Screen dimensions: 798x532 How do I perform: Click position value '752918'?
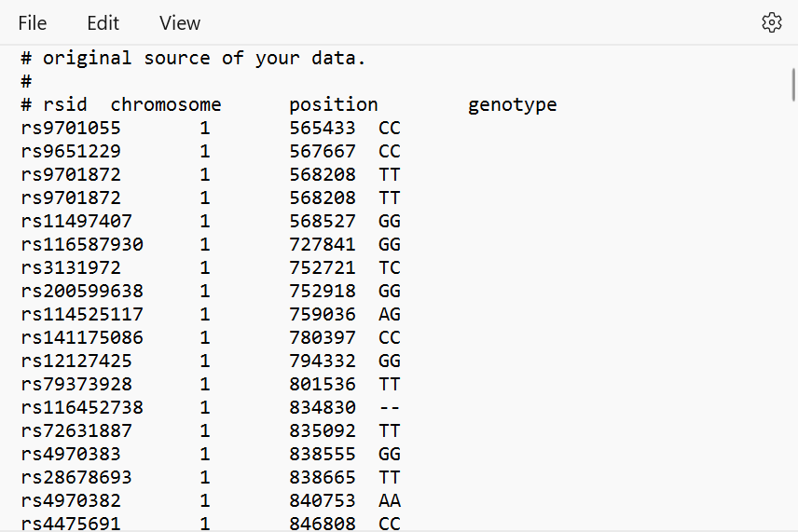pyautogui.click(x=323, y=292)
